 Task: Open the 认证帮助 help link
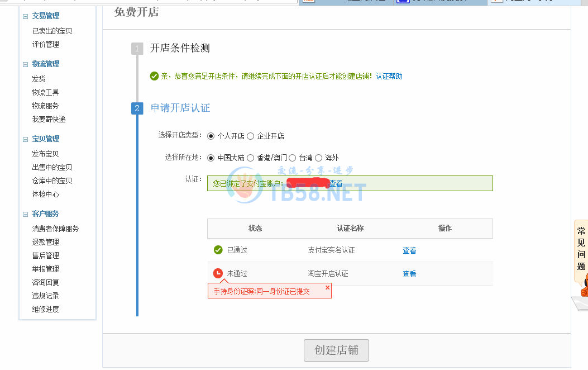(389, 76)
